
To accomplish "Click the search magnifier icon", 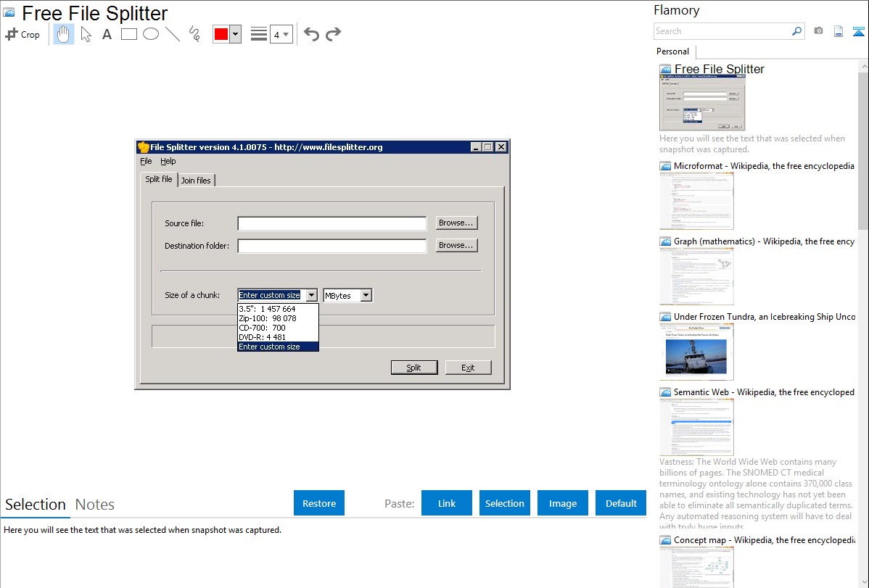I will click(x=797, y=31).
